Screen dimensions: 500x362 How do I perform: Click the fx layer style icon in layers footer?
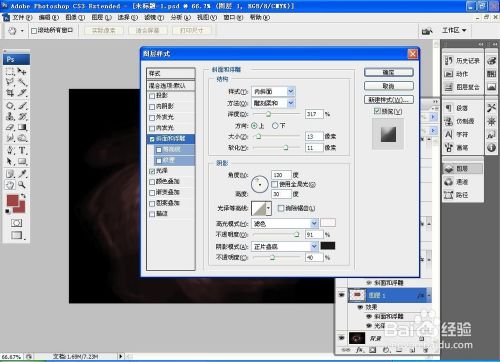[359, 350]
